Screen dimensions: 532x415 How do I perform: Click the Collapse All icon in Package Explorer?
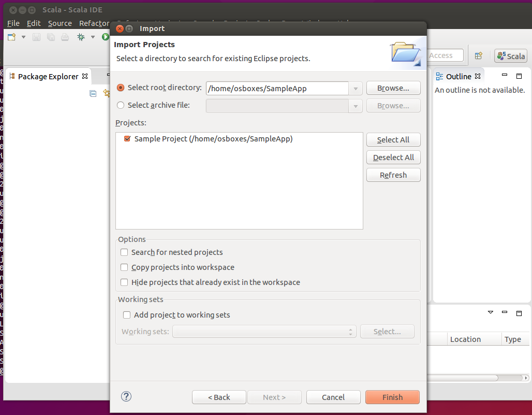click(93, 93)
